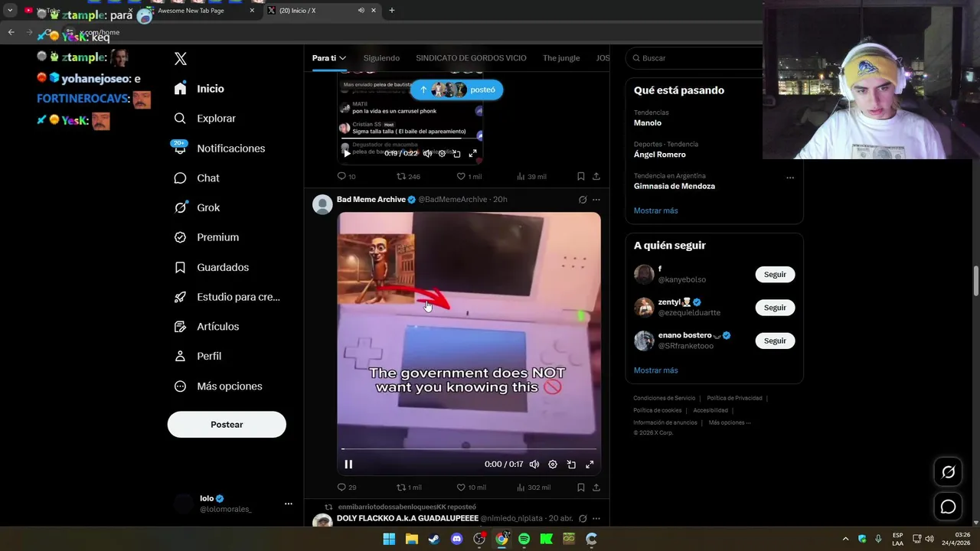
Task: Open Ángel Romero trending topic
Action: coord(659,155)
